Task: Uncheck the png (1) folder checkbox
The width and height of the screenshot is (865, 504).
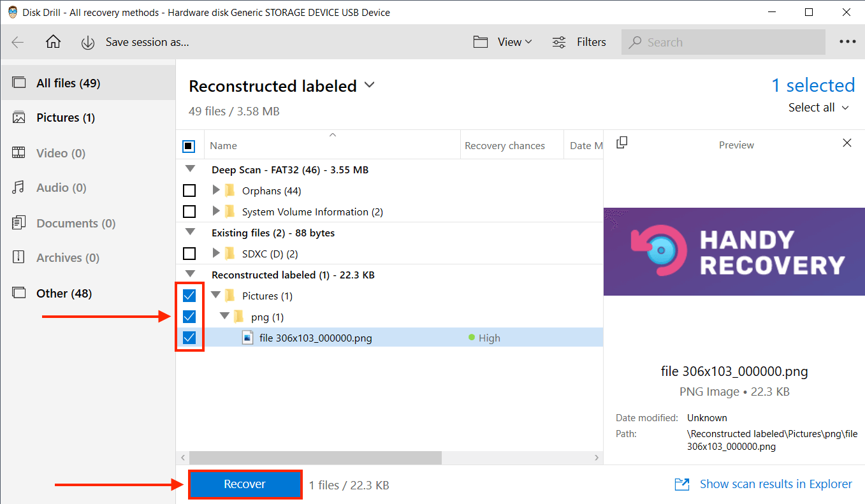Action: pos(189,317)
